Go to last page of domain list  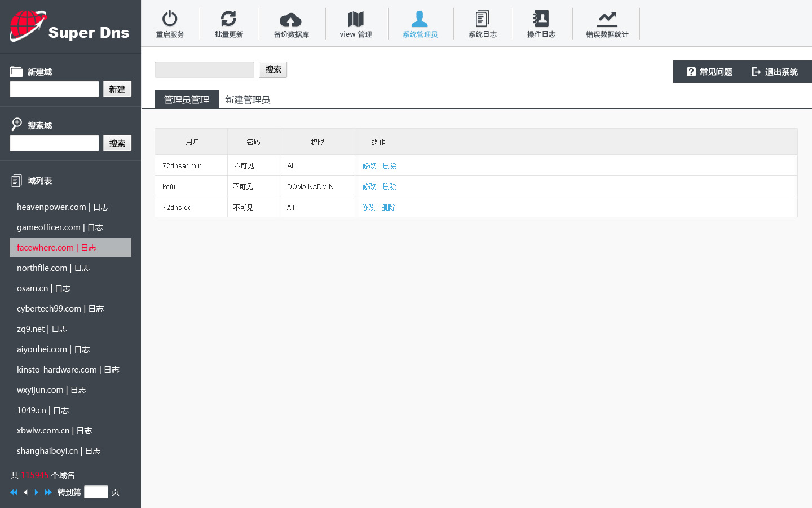click(48, 492)
